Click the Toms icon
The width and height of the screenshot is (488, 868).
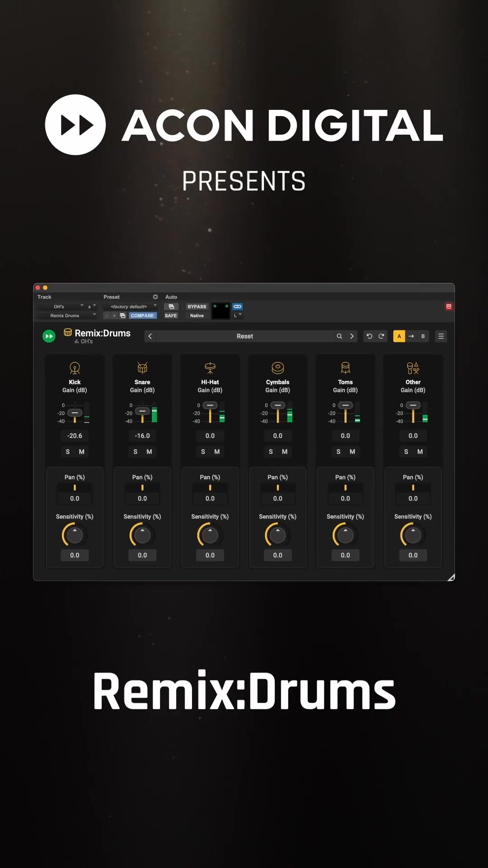[346, 368]
